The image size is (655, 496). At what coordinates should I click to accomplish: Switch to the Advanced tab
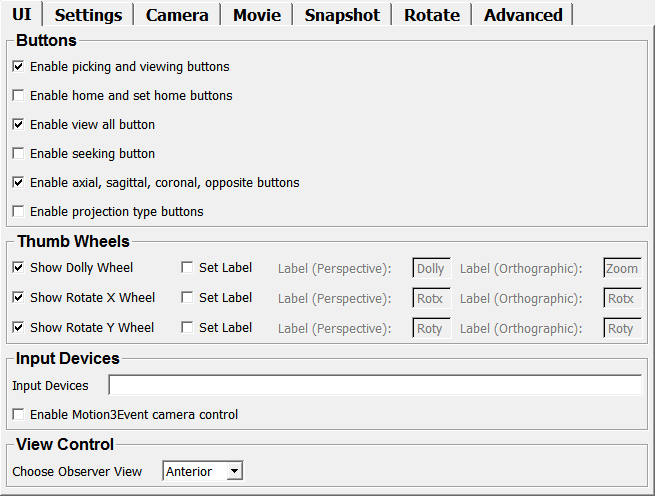[523, 15]
